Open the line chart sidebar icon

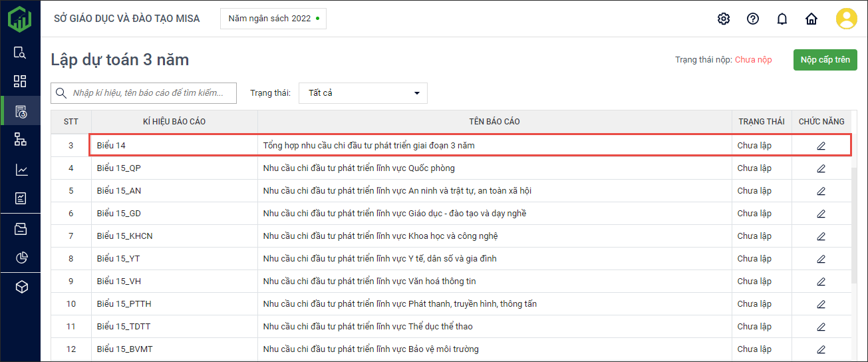coord(20,170)
